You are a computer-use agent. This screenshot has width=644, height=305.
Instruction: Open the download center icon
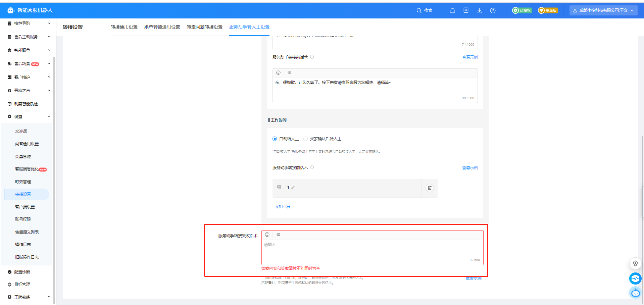pyautogui.click(x=479, y=10)
